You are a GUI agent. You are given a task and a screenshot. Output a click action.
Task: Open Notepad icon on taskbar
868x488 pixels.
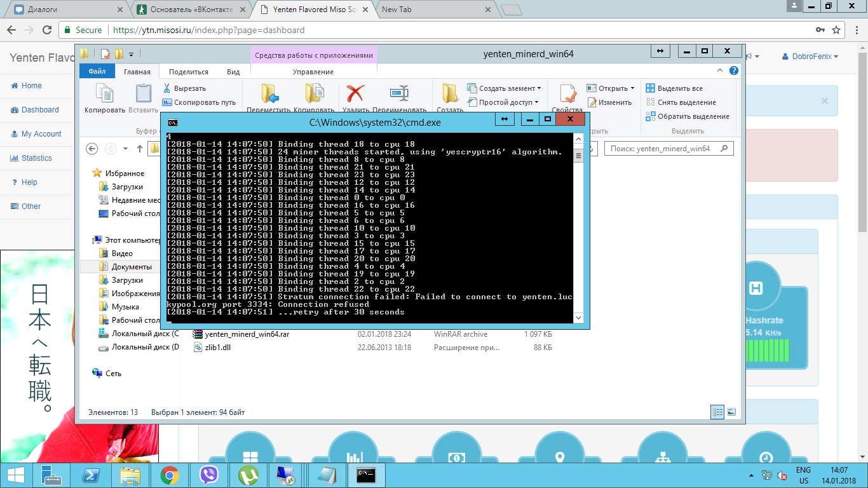point(326,475)
